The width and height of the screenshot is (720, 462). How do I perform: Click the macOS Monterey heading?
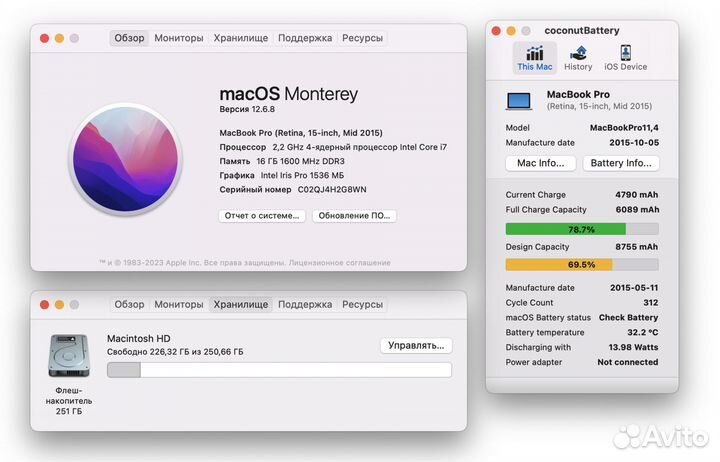coord(288,94)
